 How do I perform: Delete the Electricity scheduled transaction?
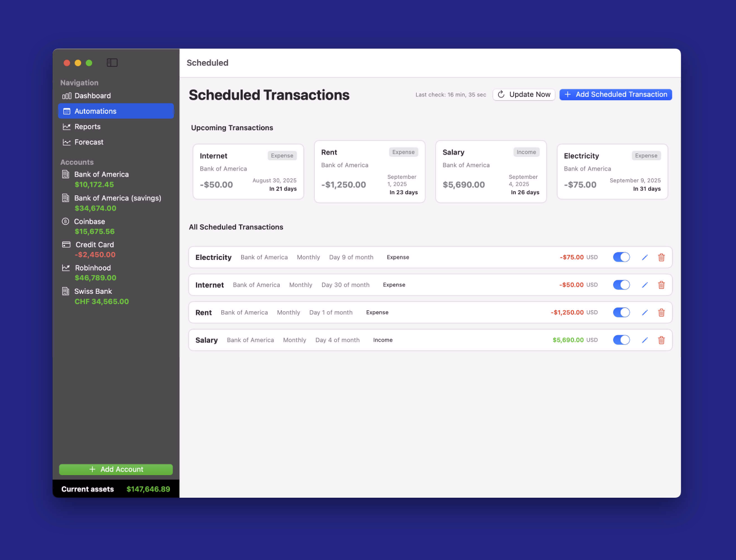[661, 258]
